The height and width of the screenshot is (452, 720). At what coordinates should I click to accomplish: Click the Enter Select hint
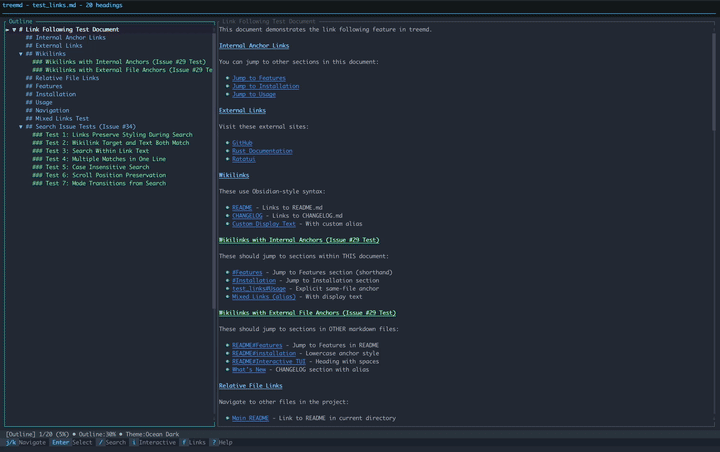click(x=72, y=443)
